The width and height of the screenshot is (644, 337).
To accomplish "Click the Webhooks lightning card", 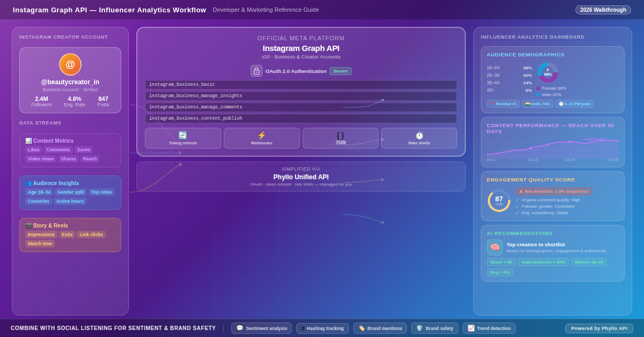I will pos(261,138).
